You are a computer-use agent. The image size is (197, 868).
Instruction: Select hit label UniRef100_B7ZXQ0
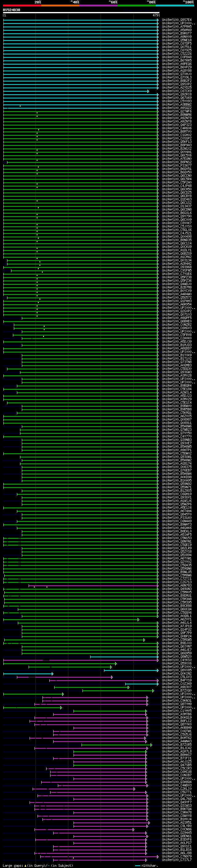pyautogui.click(x=177, y=690)
